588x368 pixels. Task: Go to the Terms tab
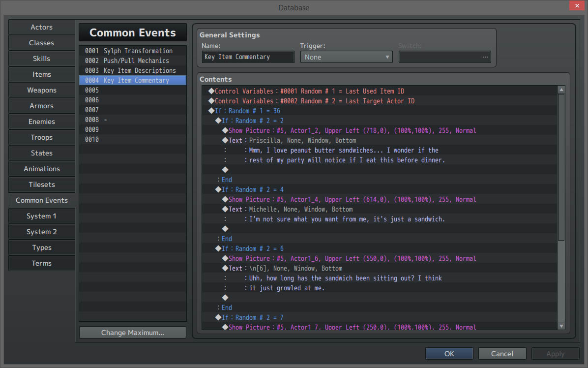(42, 263)
